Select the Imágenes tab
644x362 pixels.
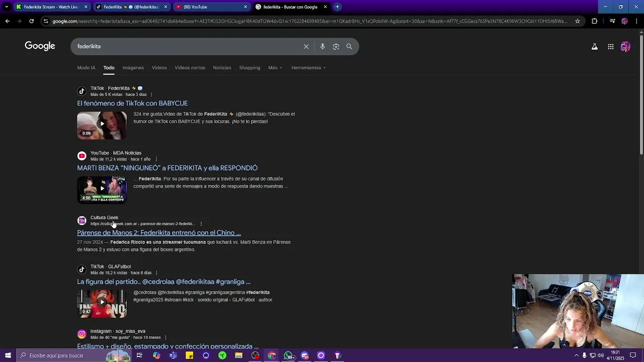[133, 68]
